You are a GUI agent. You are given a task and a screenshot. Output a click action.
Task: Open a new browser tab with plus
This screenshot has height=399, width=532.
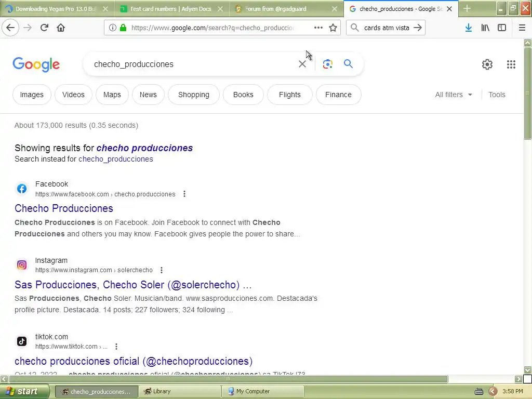[467, 8]
